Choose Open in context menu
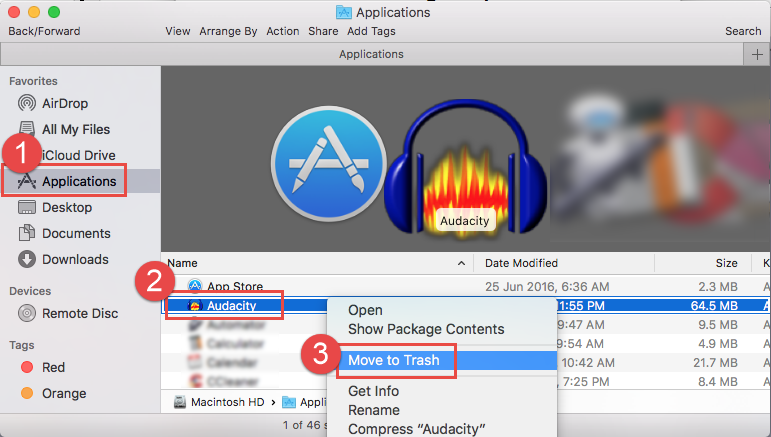771x437 pixels. pos(365,310)
